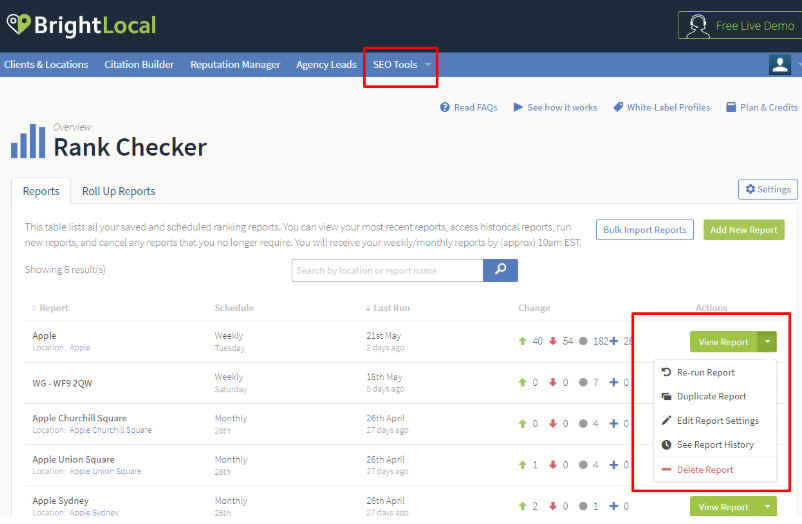Choose Edit Report Settings from the menu
The height and width of the screenshot is (524, 802).
pyautogui.click(x=715, y=421)
